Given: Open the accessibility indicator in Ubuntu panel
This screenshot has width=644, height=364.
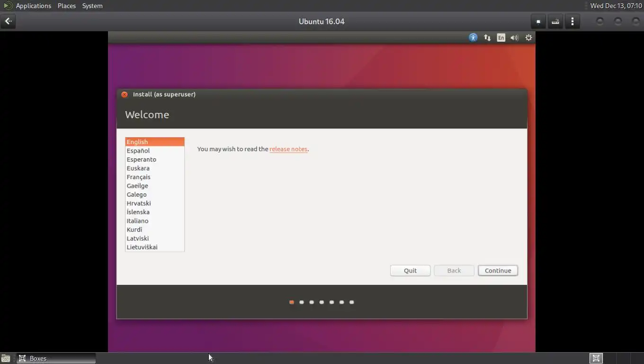Looking at the screenshot, I should click(x=473, y=37).
